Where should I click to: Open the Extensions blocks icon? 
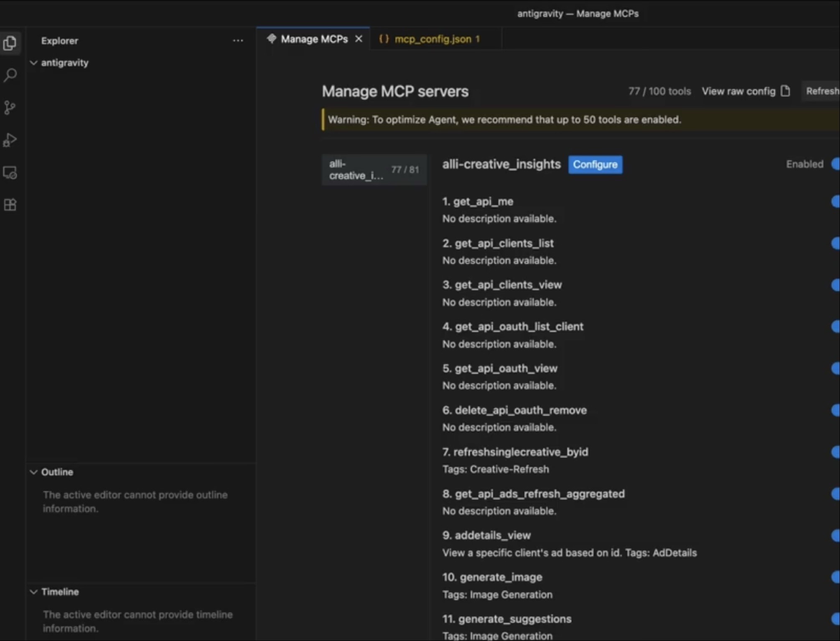(x=10, y=205)
